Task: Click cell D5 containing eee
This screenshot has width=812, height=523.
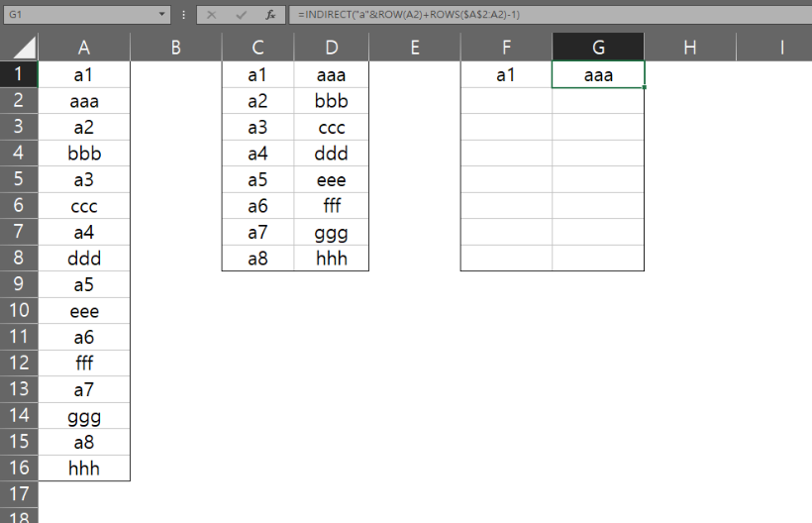Action: (332, 179)
